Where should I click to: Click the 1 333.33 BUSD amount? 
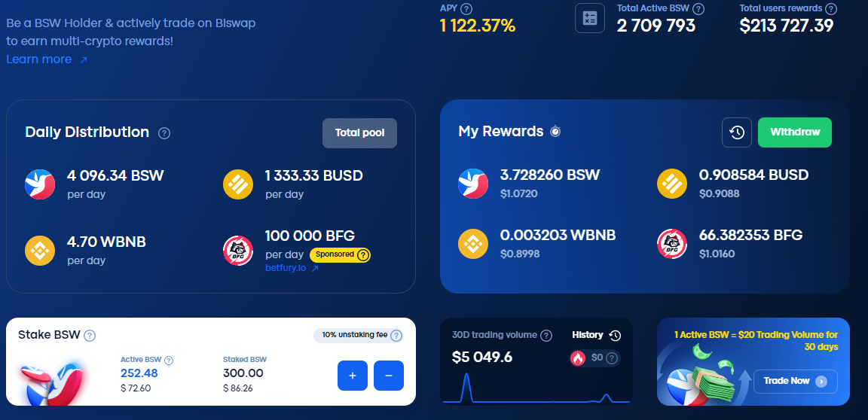pyautogui.click(x=314, y=176)
